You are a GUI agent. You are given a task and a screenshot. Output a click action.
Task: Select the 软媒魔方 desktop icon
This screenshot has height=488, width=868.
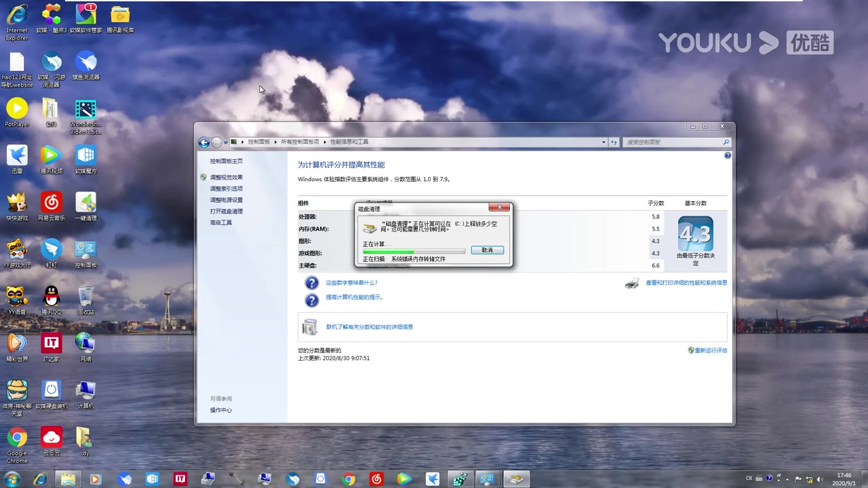[x=85, y=159]
